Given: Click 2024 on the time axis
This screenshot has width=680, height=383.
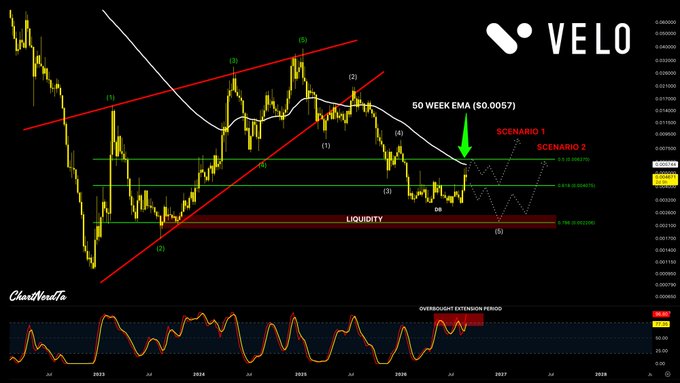Looking at the screenshot, I should coord(199,374).
